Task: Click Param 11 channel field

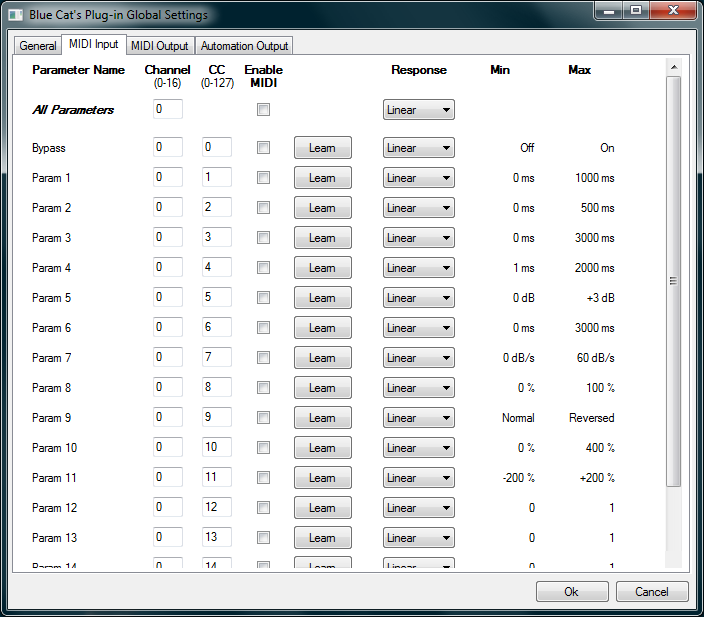Action: (x=167, y=477)
